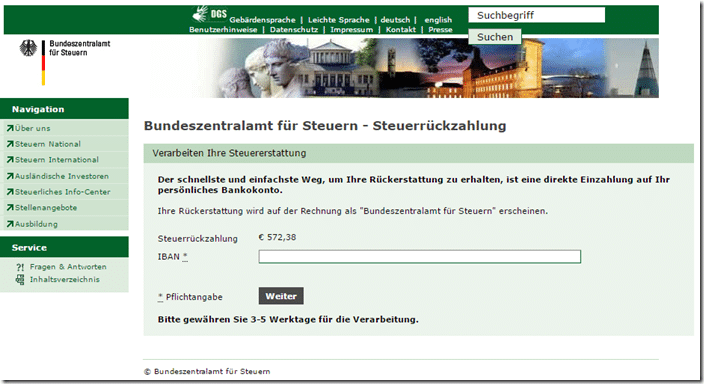Focus the Suchbegriff search field

(x=537, y=15)
